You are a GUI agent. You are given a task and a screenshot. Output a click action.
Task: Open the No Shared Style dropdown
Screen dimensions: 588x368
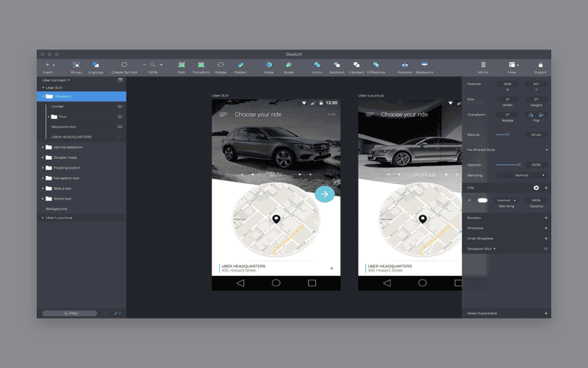click(507, 149)
